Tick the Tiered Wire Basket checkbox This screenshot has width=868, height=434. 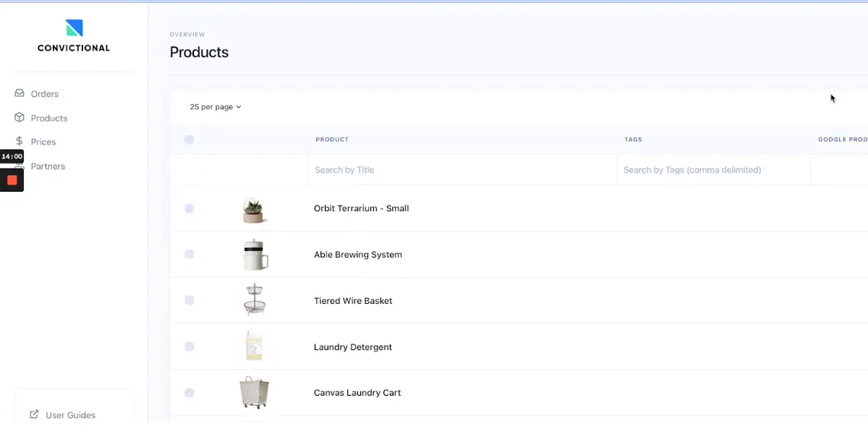[x=189, y=300]
